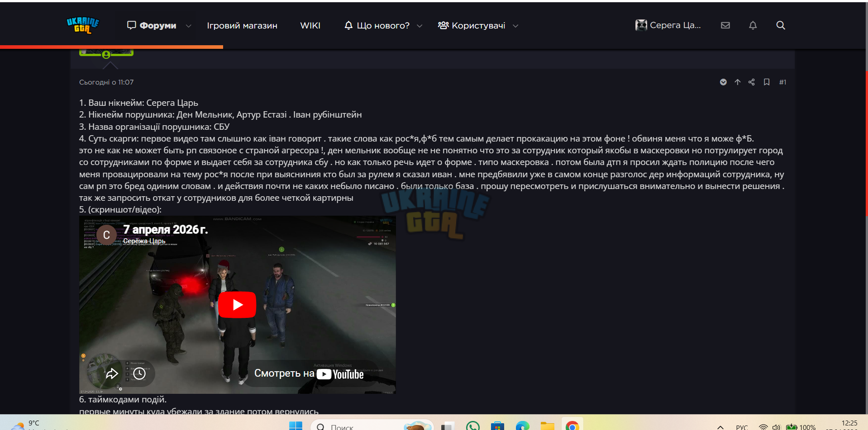Open notifications bell in header
This screenshot has width=868, height=430.
753,25
